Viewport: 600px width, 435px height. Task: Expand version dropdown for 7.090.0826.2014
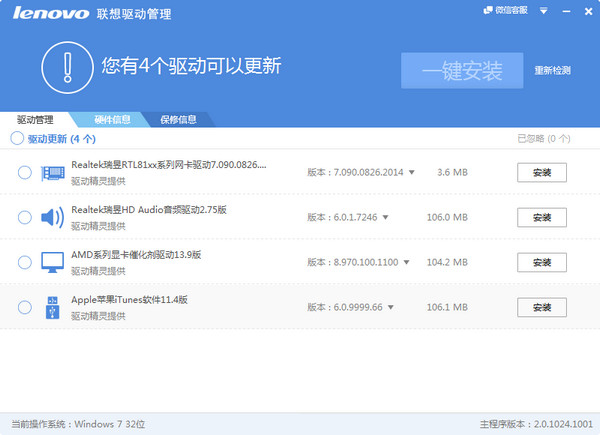[x=411, y=173]
